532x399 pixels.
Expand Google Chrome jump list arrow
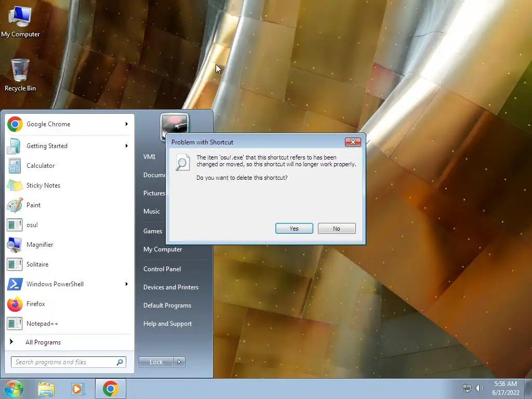[x=127, y=124]
